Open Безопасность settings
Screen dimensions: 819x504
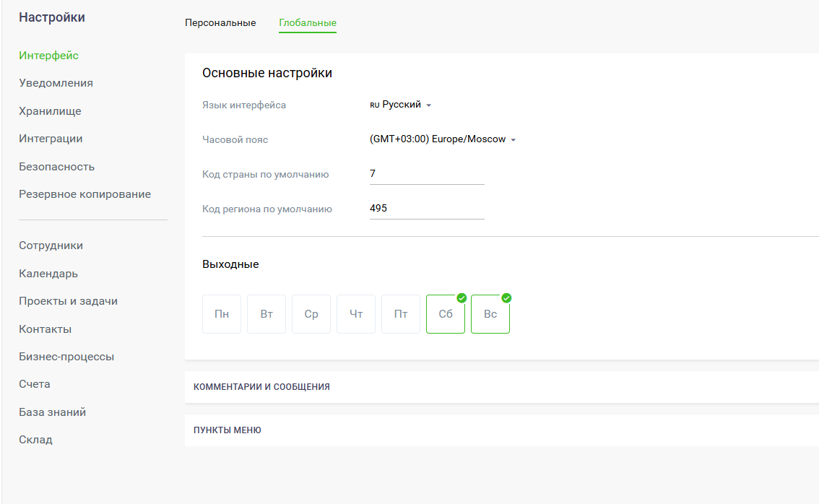point(56,167)
